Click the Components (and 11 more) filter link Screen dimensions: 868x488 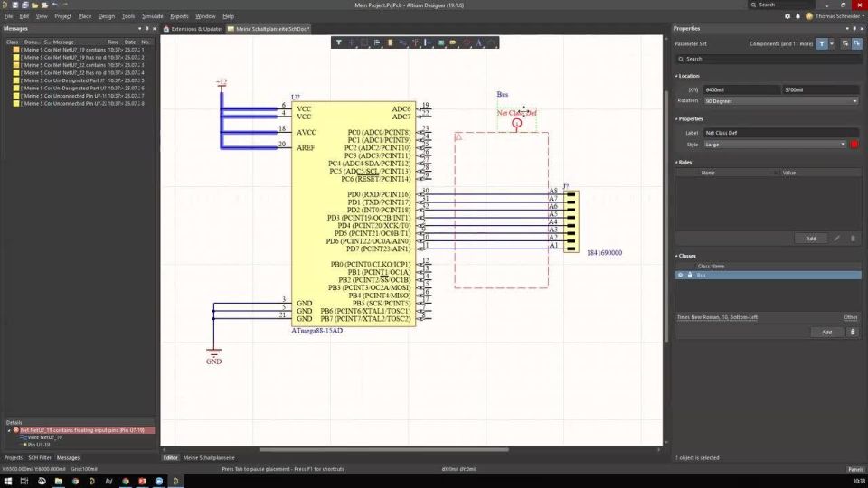click(x=781, y=43)
